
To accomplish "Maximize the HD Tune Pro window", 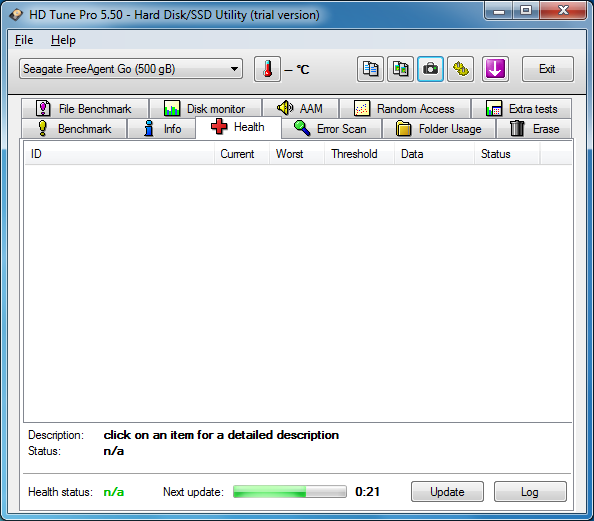I will pos(526,11).
